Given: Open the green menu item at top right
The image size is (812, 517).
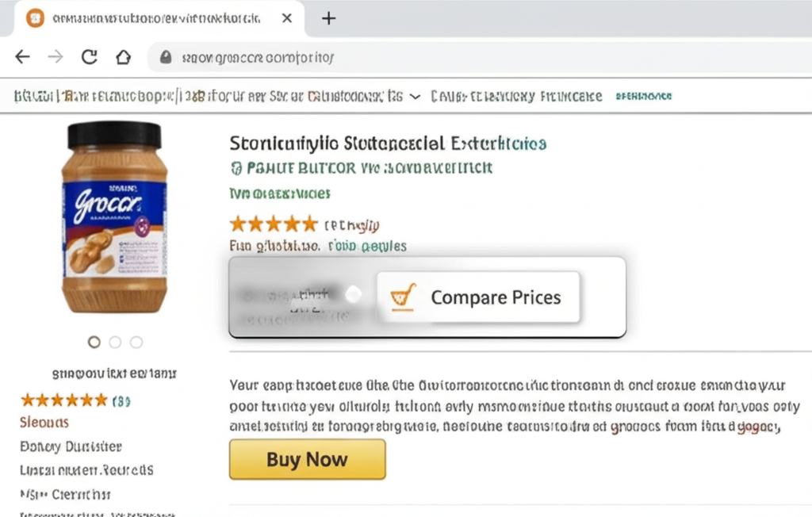Looking at the screenshot, I should pos(642,95).
